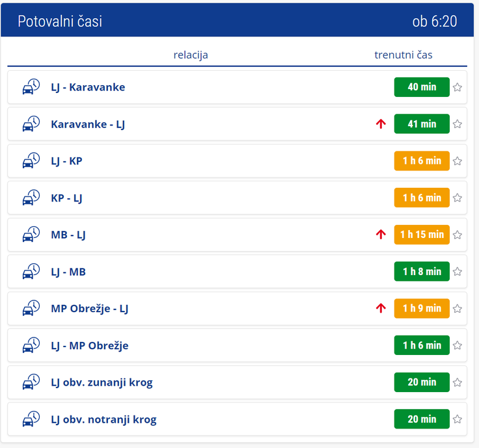Open the LJ obv. notranji krog route
479x448 pixels.
click(103, 419)
